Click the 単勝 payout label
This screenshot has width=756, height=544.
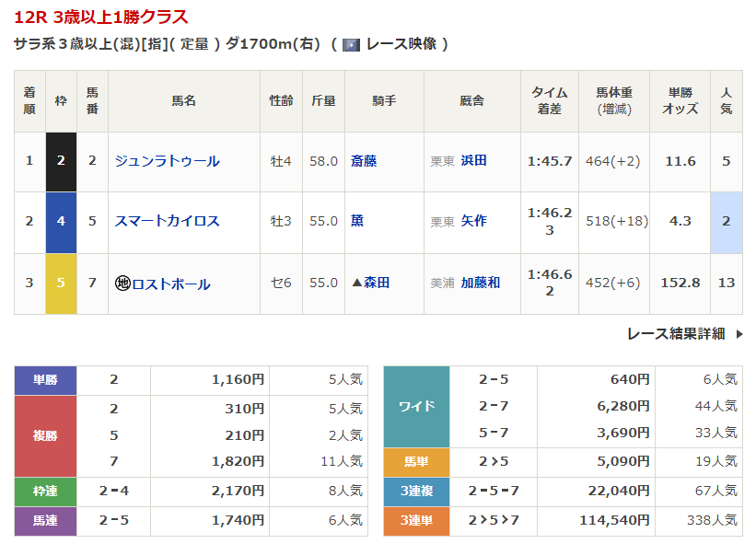[45, 379]
